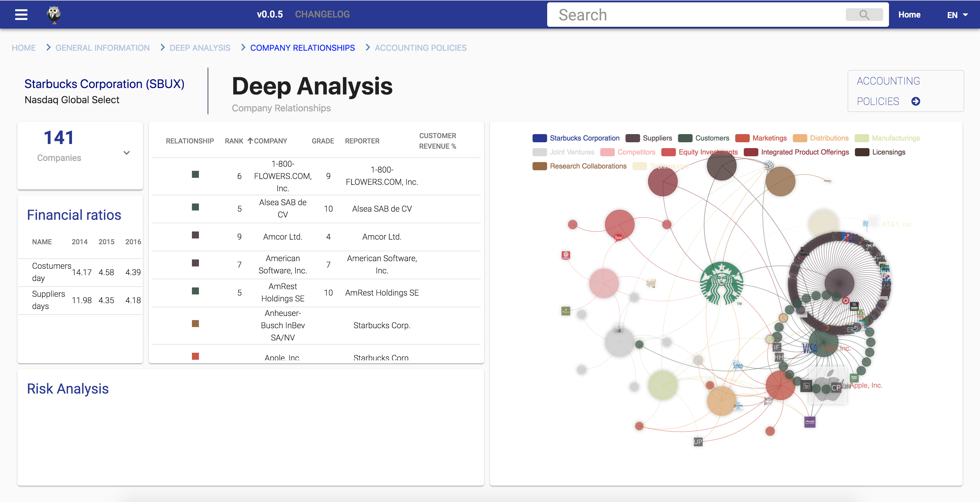Toggle Licensings legend entry
This screenshot has width=980, height=502.
pyautogui.click(x=880, y=152)
